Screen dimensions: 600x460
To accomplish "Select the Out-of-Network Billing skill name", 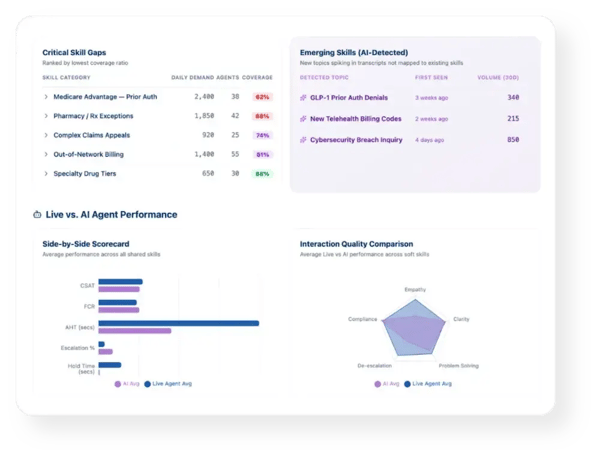I will [x=88, y=154].
